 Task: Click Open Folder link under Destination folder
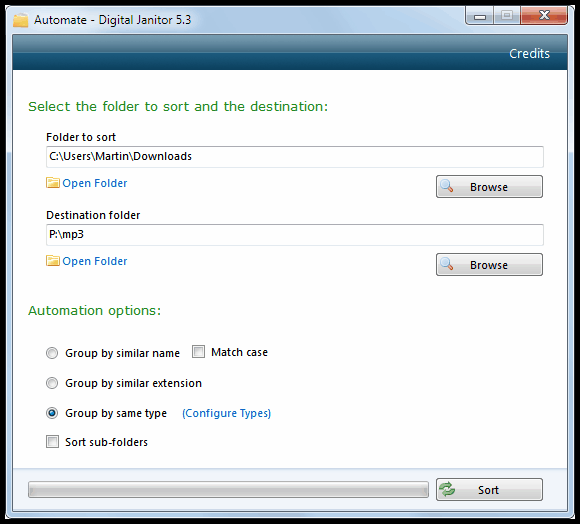pyautogui.click(x=95, y=261)
